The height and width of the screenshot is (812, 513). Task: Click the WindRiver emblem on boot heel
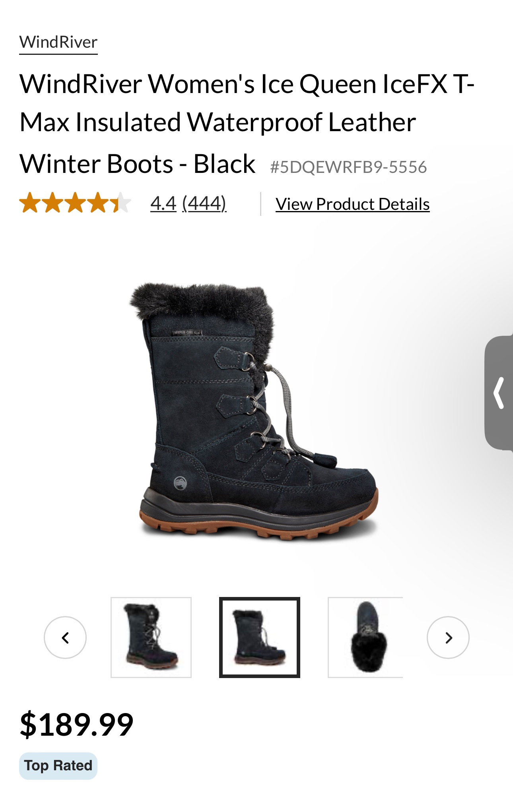tap(180, 483)
